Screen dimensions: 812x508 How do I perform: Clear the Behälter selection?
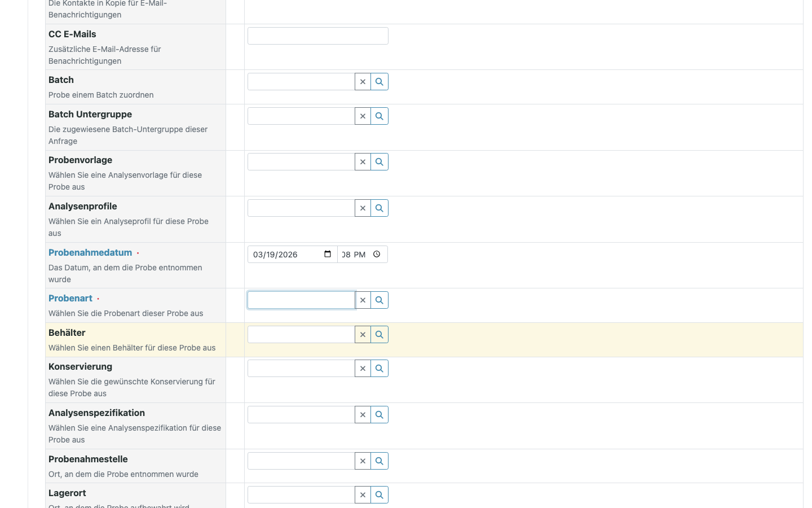(363, 334)
